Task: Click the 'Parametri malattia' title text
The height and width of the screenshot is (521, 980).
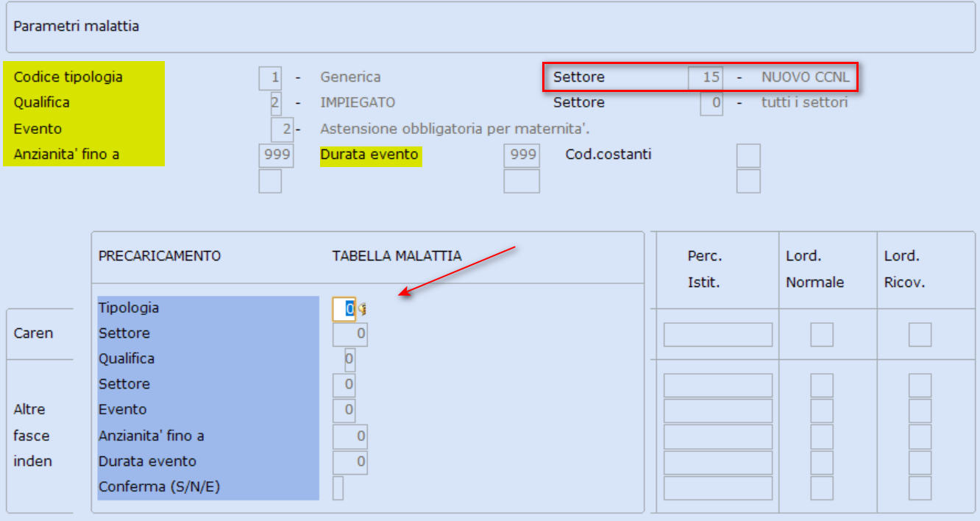Action: pyautogui.click(x=77, y=26)
